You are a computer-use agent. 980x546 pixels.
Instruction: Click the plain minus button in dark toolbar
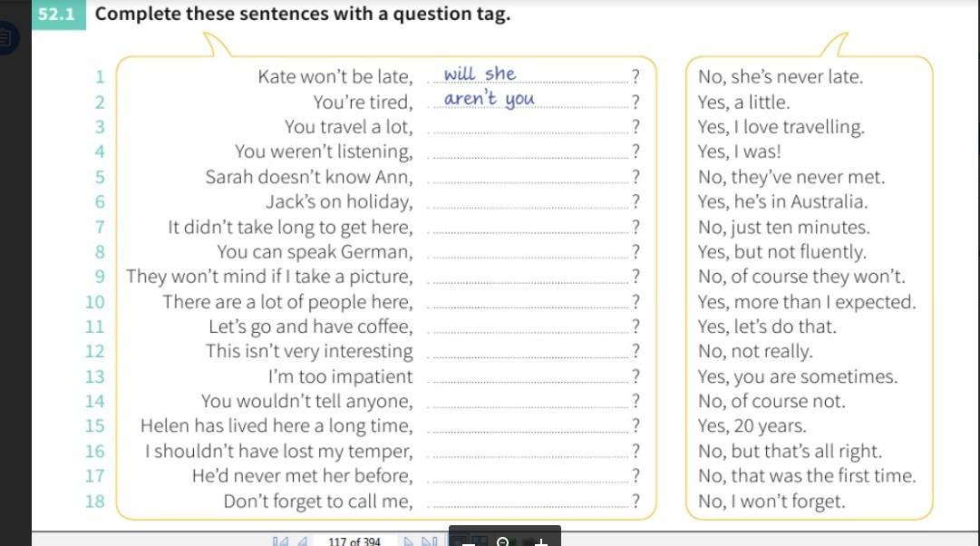tap(469, 544)
